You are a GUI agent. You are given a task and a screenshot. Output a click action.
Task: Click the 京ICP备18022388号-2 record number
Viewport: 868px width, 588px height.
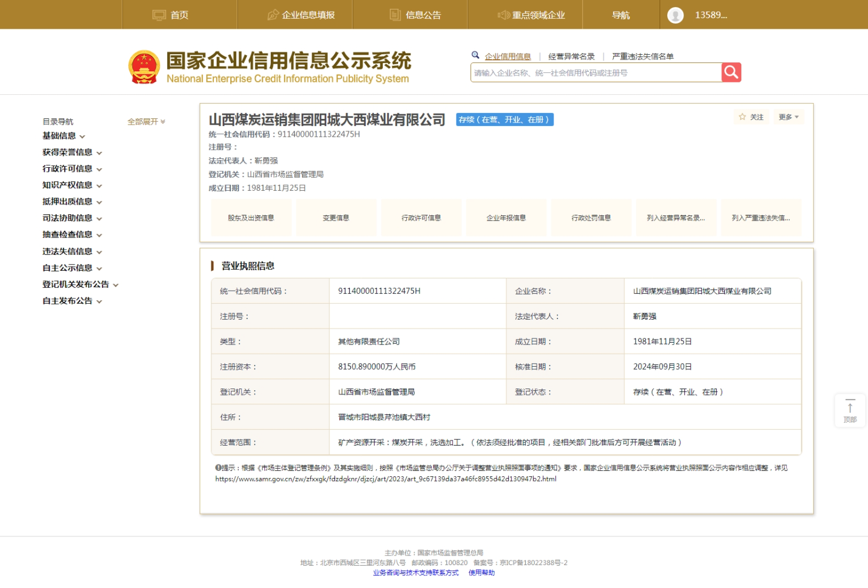coord(534,563)
